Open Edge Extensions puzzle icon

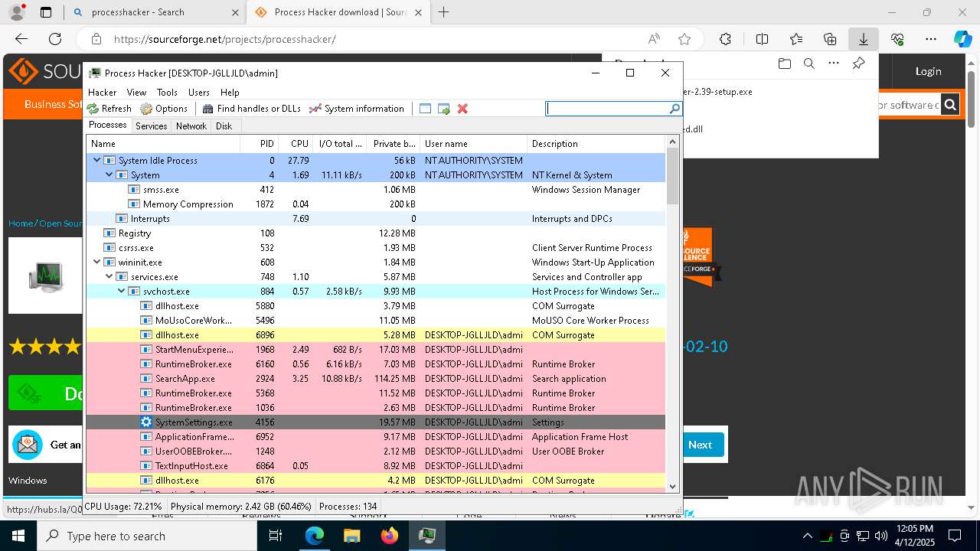click(x=725, y=39)
